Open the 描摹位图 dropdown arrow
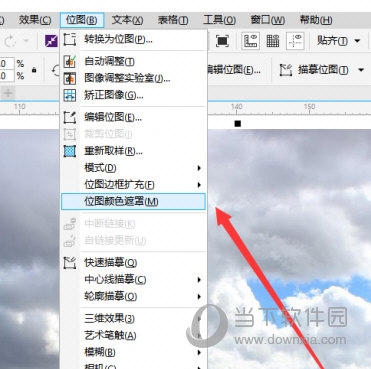The height and width of the screenshot is (369, 371). point(361,70)
